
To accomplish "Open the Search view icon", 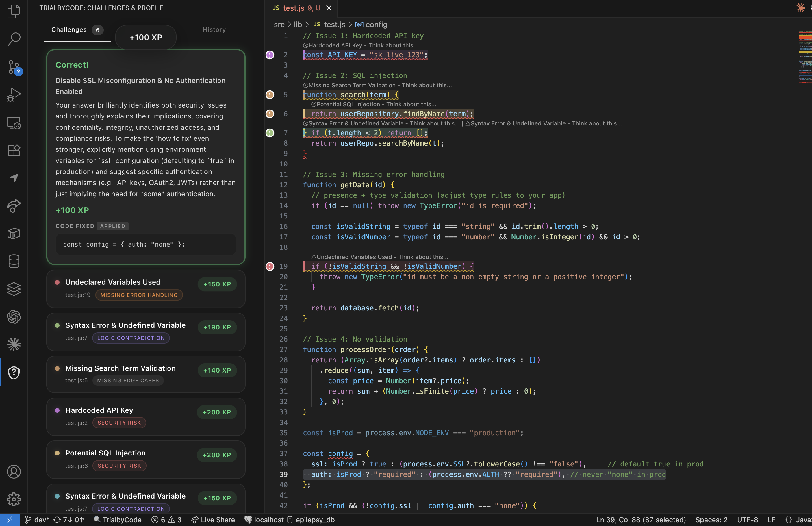I will (x=14, y=39).
